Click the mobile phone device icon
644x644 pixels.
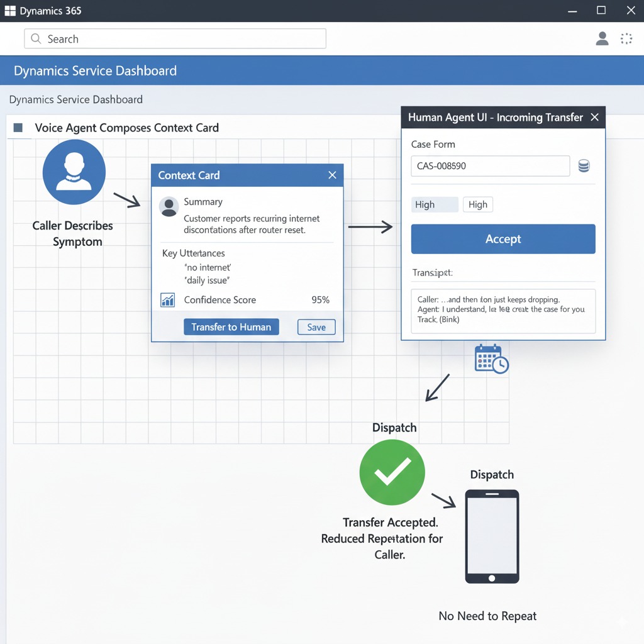(492, 536)
